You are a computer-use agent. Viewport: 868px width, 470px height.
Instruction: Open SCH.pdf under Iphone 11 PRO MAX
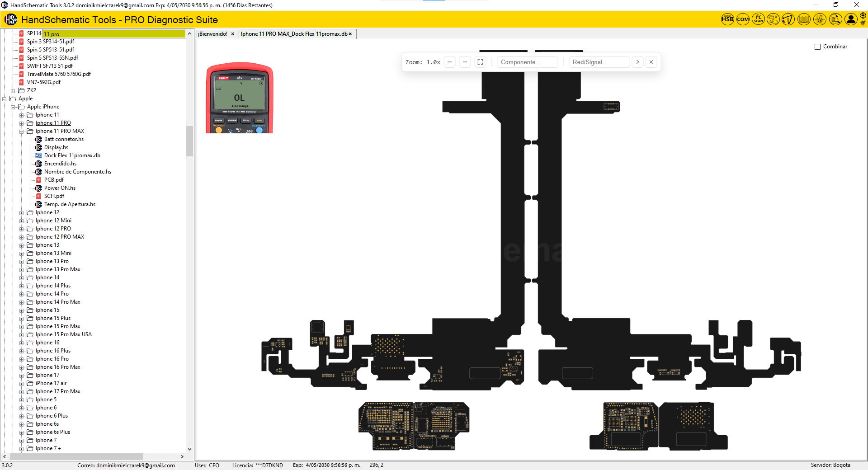click(54, 196)
